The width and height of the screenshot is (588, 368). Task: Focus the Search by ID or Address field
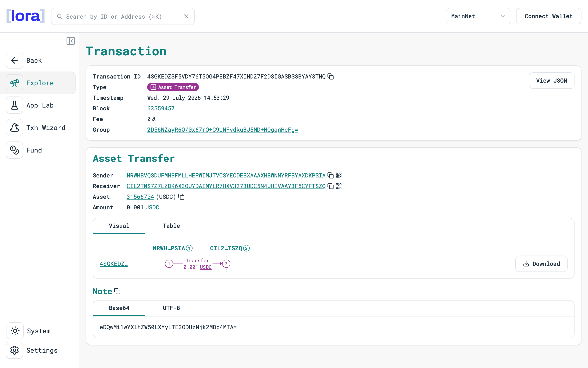click(123, 16)
